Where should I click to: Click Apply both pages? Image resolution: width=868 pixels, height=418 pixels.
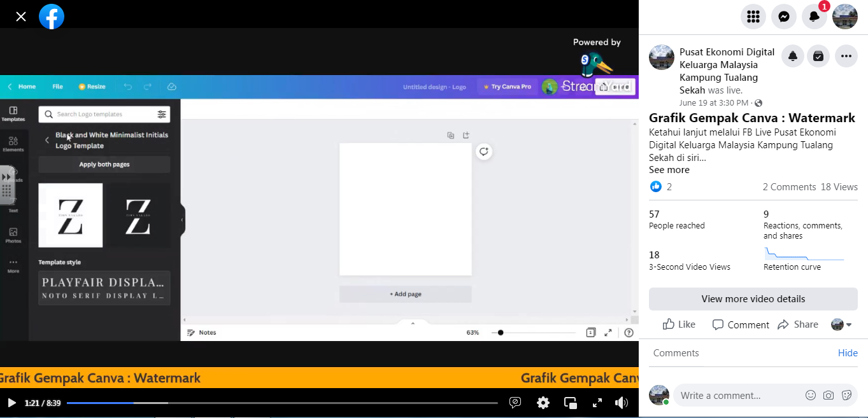click(104, 164)
